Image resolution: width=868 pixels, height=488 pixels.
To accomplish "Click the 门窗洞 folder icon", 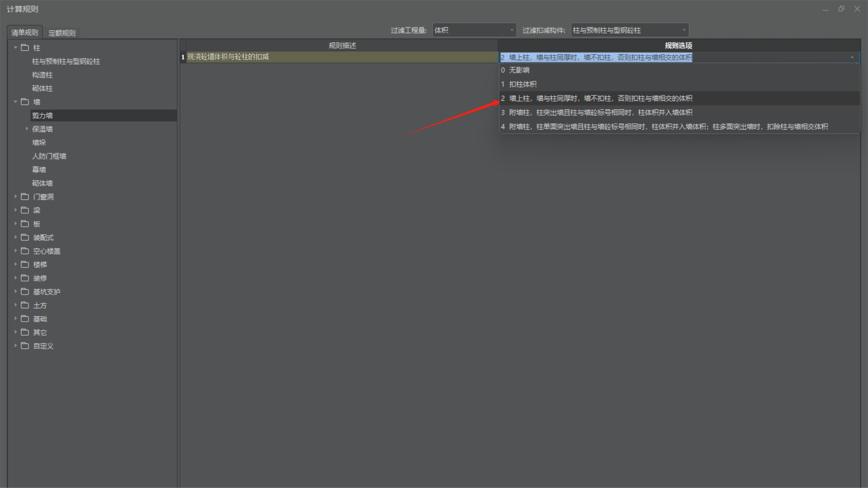I will (25, 197).
